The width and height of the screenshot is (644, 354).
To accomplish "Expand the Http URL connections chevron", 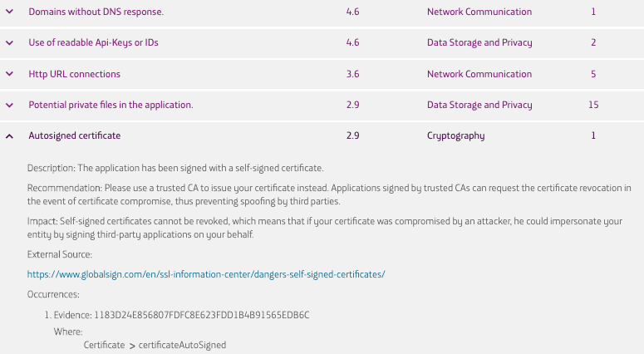I will (x=10, y=74).
